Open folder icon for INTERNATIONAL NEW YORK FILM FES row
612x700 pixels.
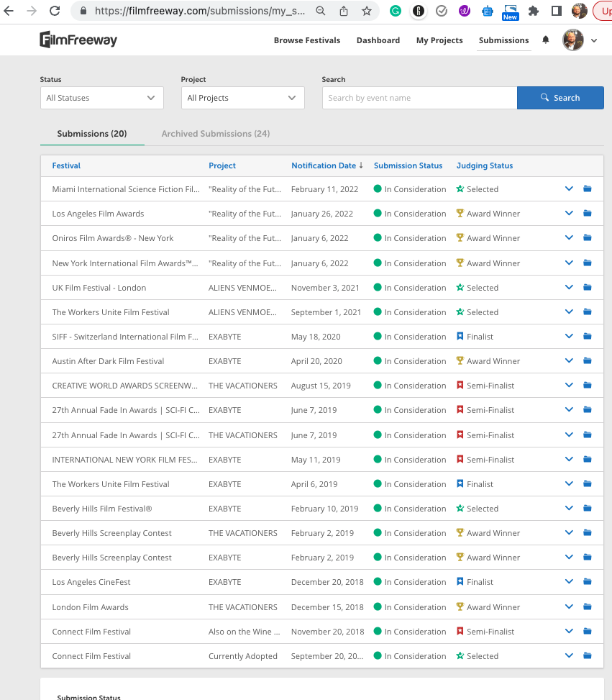[588, 460]
